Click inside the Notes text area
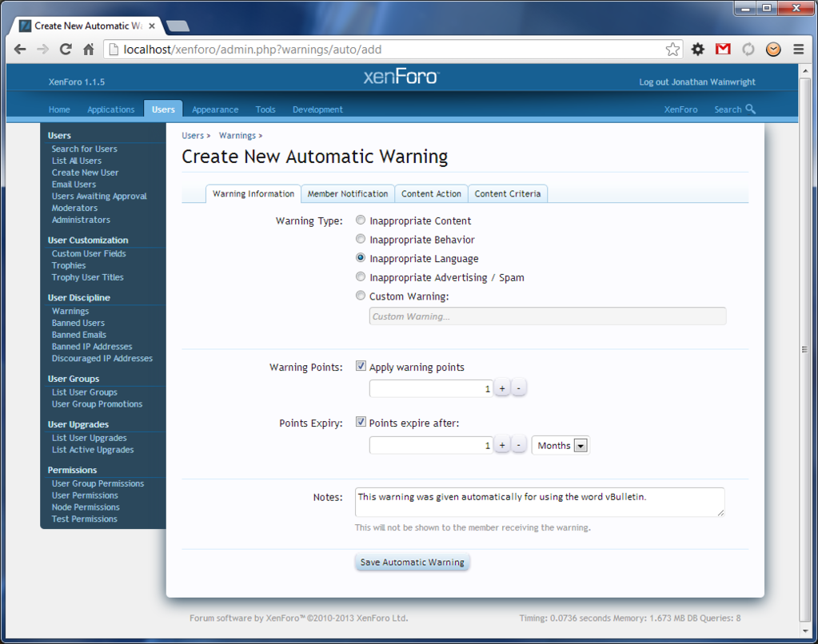 (x=539, y=502)
